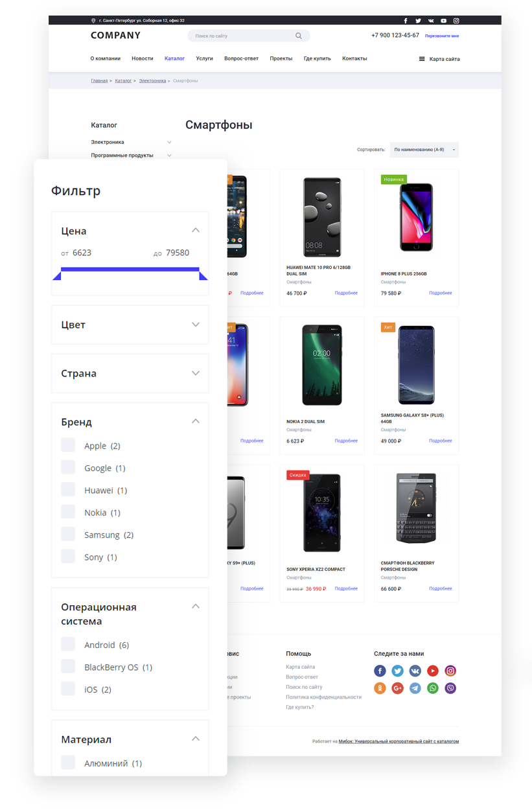Viewport: 532px width, 810px height.
Task: Tick the Android operating system checkbox
Action: click(x=68, y=644)
